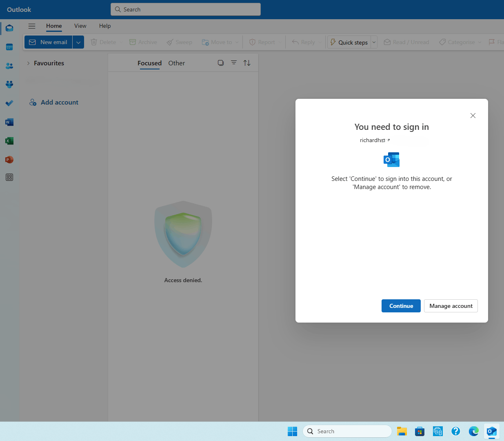Viewport: 504px width, 441px height.
Task: Open To Do from the sidebar
Action: coord(9,103)
